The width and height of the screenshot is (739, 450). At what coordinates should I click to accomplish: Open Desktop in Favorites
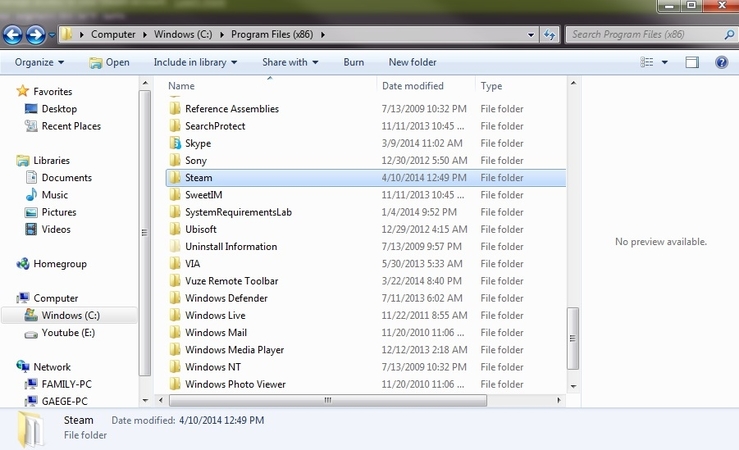click(x=59, y=109)
